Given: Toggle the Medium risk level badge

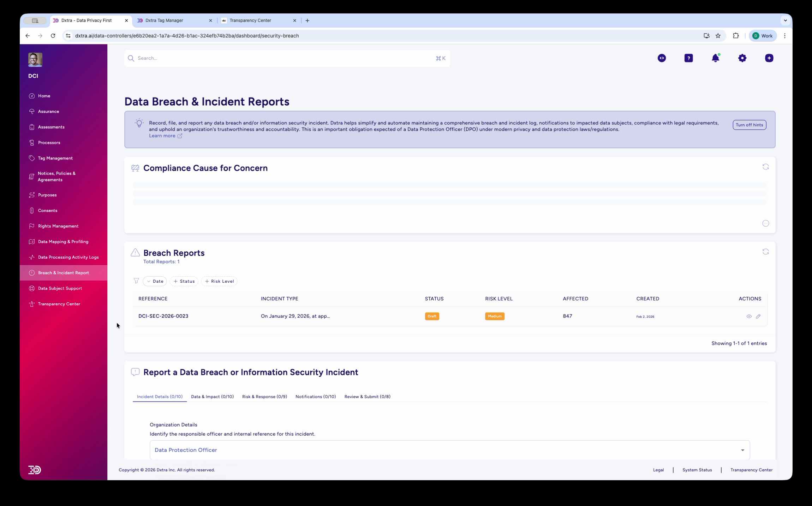Looking at the screenshot, I should coord(494,316).
